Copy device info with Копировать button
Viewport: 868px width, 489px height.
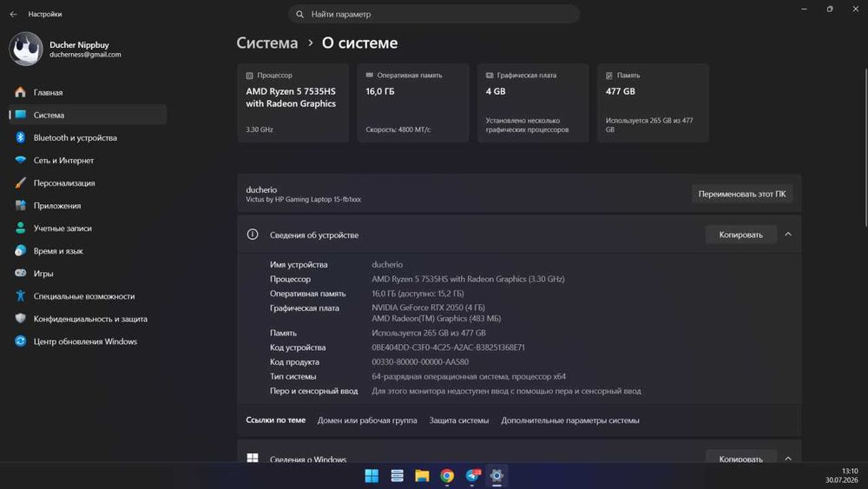740,235
